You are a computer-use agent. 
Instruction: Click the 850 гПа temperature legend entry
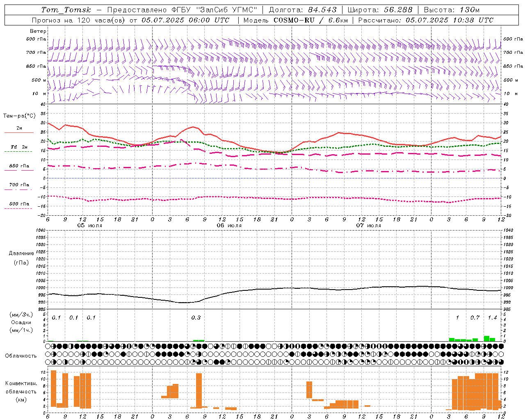tap(19, 166)
